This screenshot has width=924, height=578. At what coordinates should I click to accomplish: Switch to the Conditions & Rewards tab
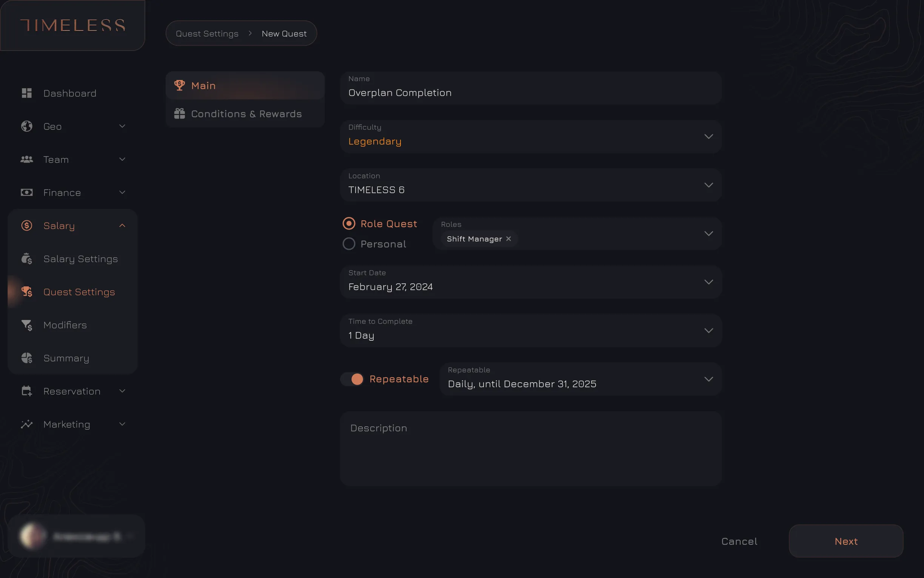pyautogui.click(x=245, y=114)
